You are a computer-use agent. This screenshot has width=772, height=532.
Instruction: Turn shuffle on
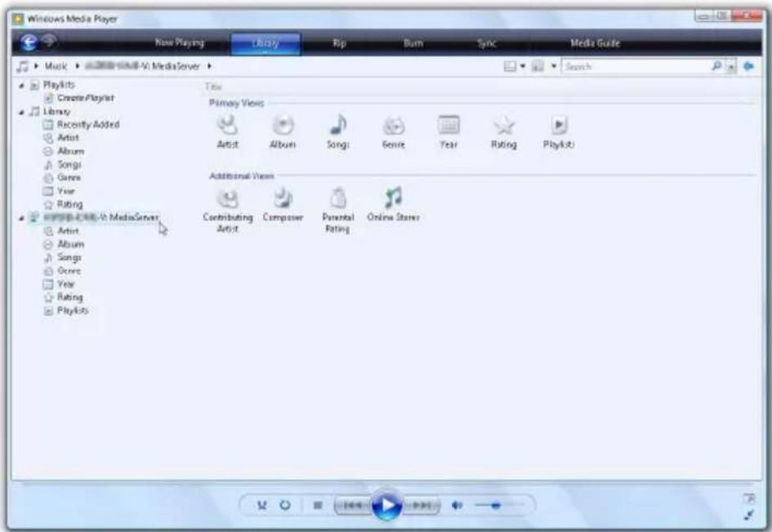pyautogui.click(x=262, y=505)
